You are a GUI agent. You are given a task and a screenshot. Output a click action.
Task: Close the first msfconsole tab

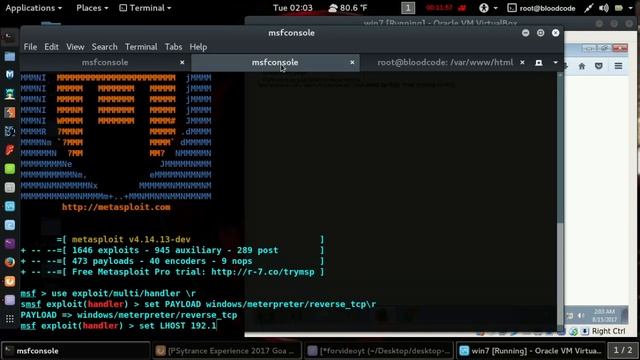pyautogui.click(x=182, y=62)
